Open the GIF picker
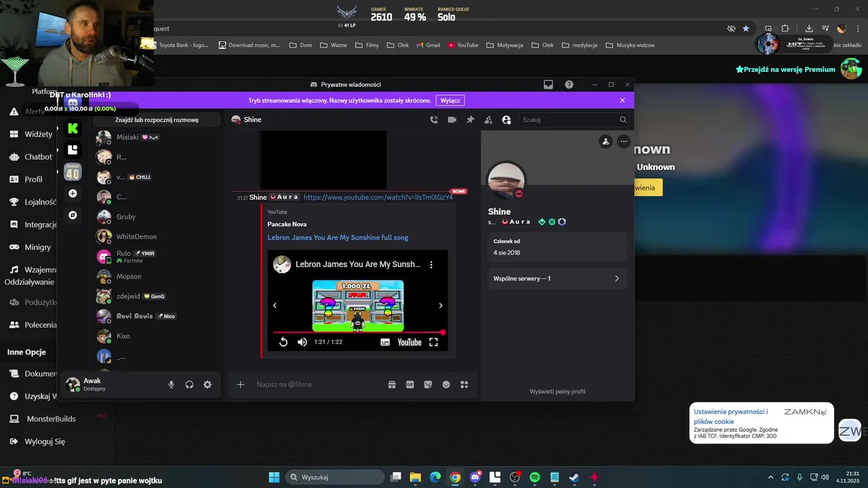The image size is (868, 488). coord(410,384)
